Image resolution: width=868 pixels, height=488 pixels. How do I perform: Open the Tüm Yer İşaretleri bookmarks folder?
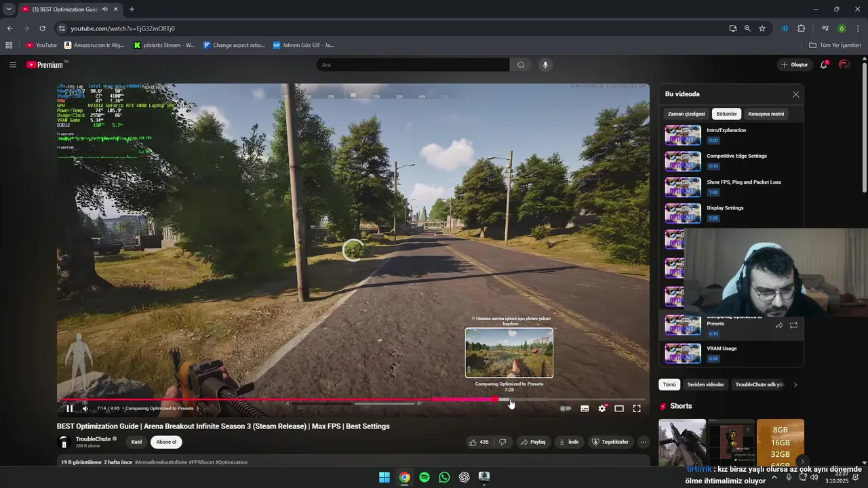point(835,45)
